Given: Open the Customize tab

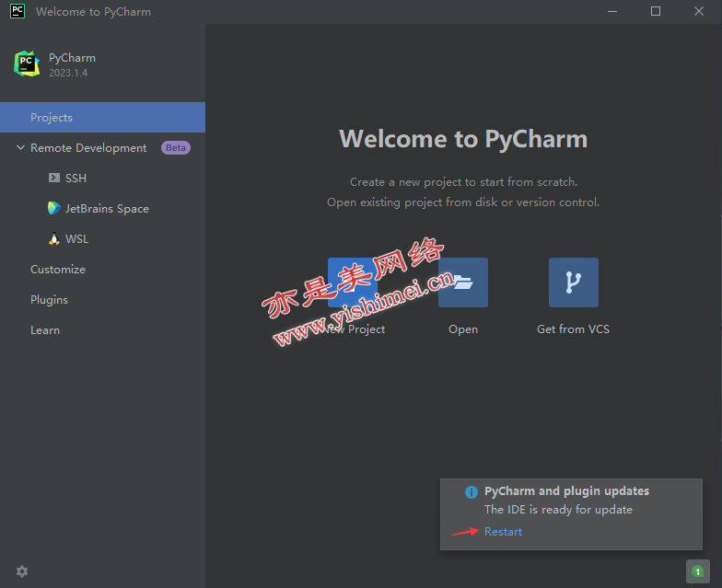Looking at the screenshot, I should 58,269.
